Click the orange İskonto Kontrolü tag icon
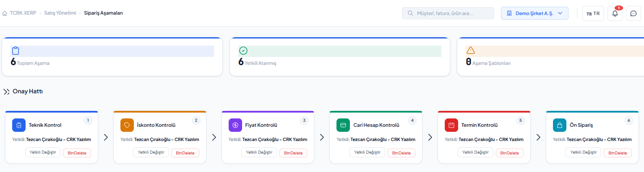This screenshot has width=644, height=172. 127,125
